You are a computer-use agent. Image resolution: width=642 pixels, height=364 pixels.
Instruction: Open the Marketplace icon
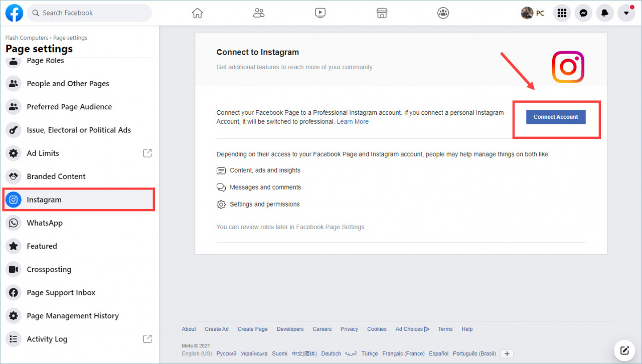pos(382,13)
